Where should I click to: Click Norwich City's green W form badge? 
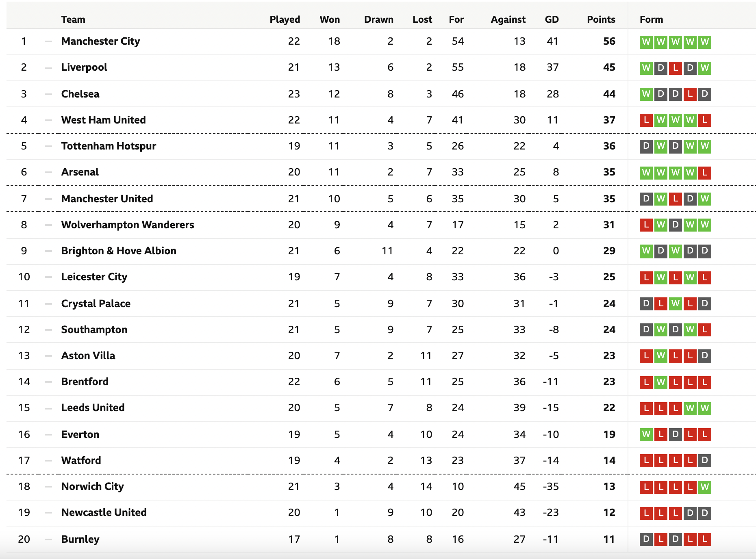(x=705, y=487)
